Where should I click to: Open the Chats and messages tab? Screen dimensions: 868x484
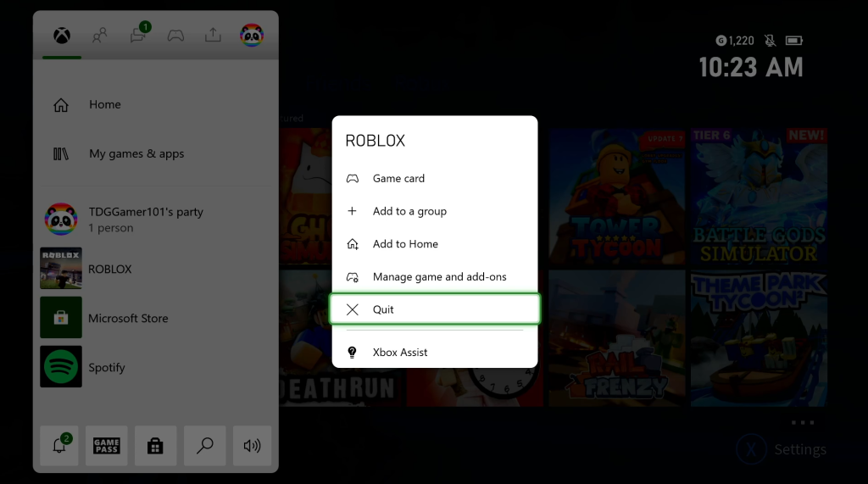pos(138,35)
